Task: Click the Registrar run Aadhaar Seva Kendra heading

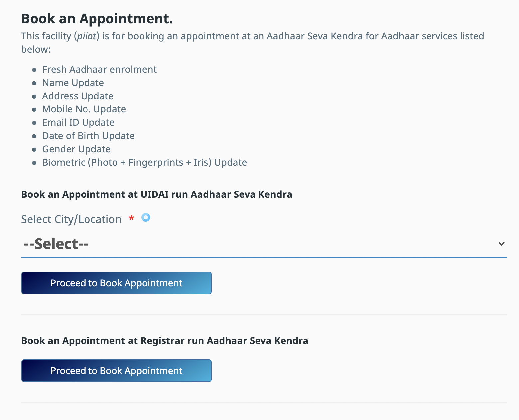Action: pyautogui.click(x=164, y=341)
